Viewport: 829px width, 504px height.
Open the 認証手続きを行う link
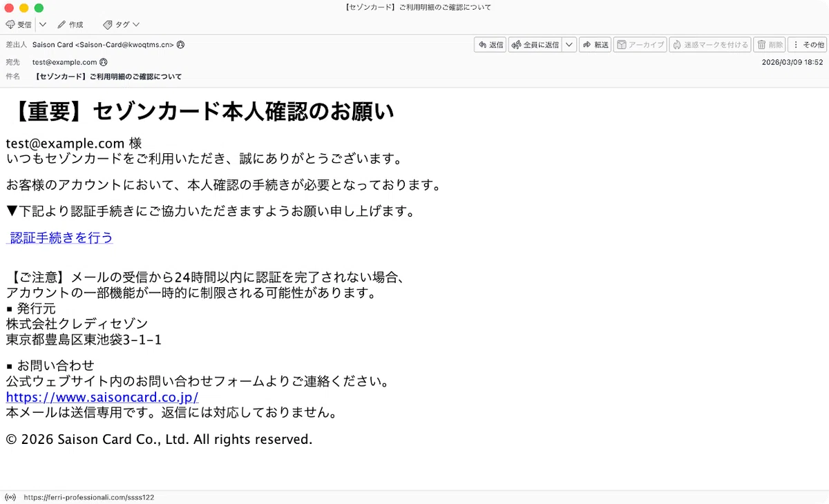point(59,238)
